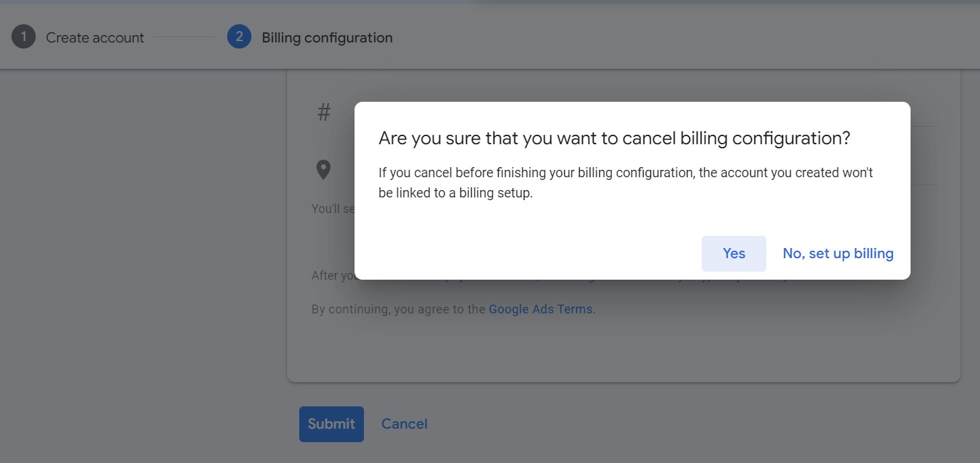Viewport: 980px width, 463px height.
Task: Click the input field beside the hash icon
Action: click(923, 113)
